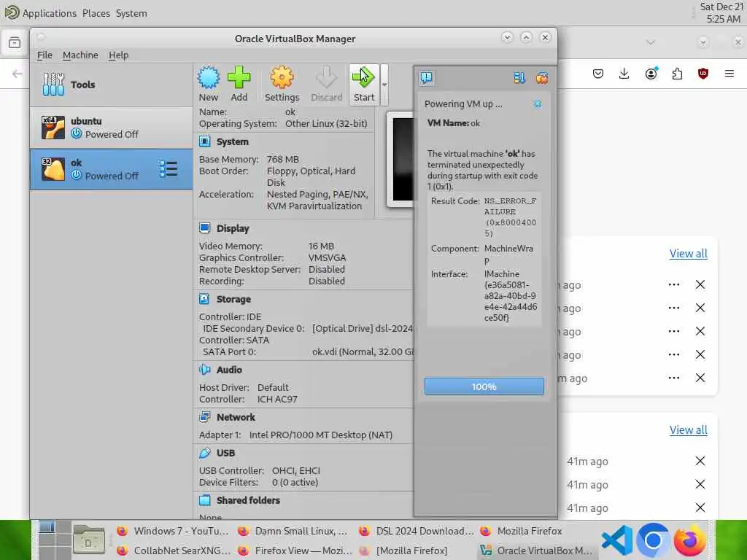Click the Storage disk icon
This screenshot has width=747, height=560.
204,299
